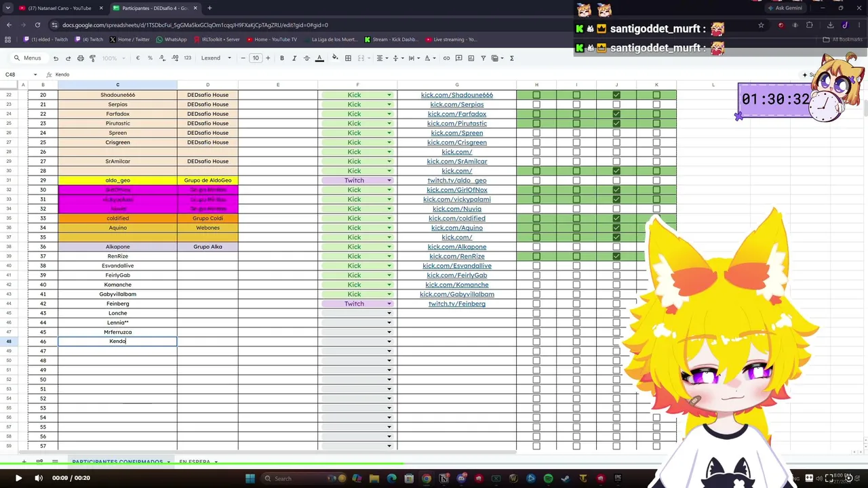Uncheck column J checkbox for Shadoune666 row

[x=616, y=95]
